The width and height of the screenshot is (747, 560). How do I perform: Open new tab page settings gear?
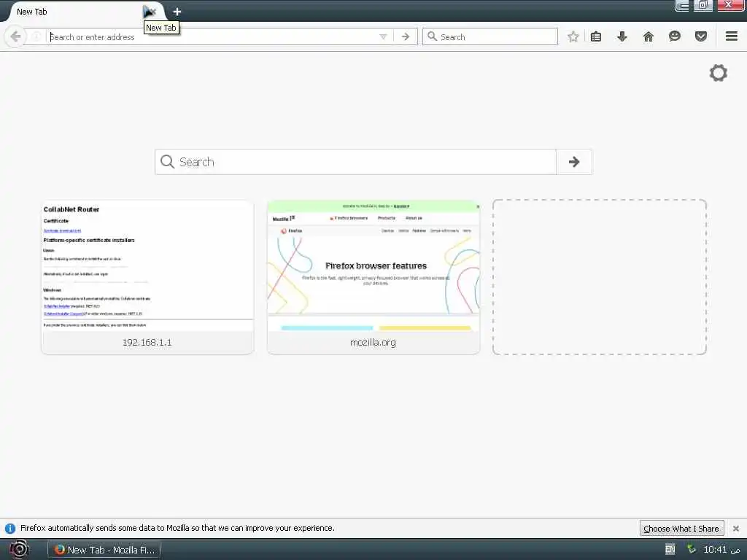(719, 73)
